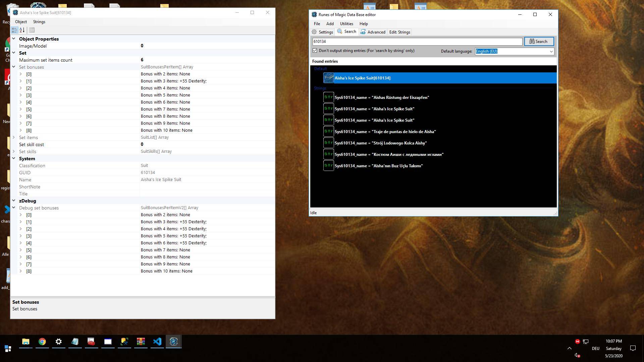Click the Idle status bar text
644x362 pixels.
point(313,213)
